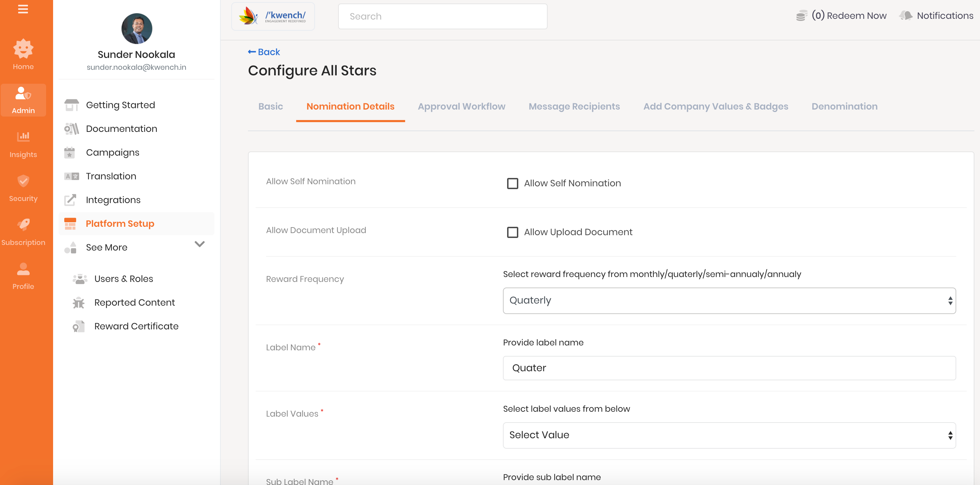Click the Search box at top
The image size is (980, 485).
[442, 16]
